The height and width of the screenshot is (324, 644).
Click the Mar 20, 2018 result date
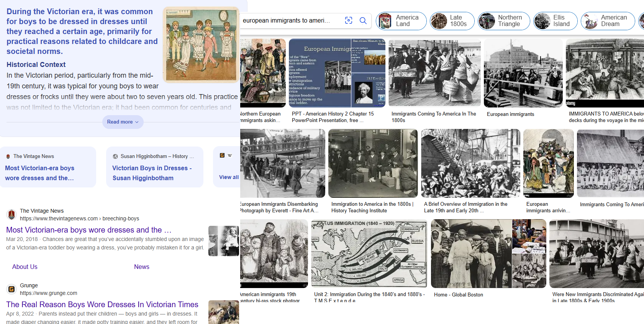tap(22, 239)
